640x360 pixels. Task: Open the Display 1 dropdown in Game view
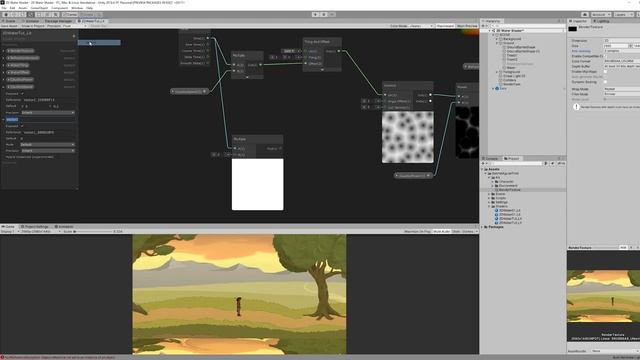(x=9, y=231)
